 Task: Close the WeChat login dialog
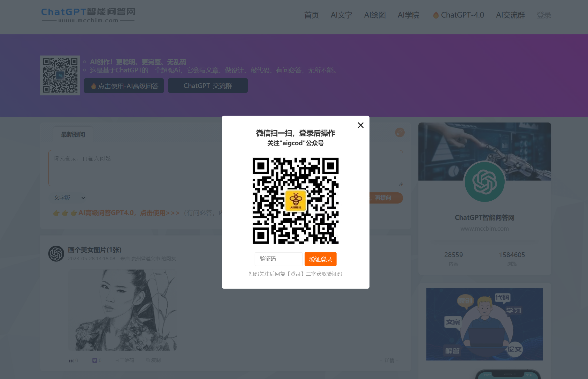coord(361,125)
